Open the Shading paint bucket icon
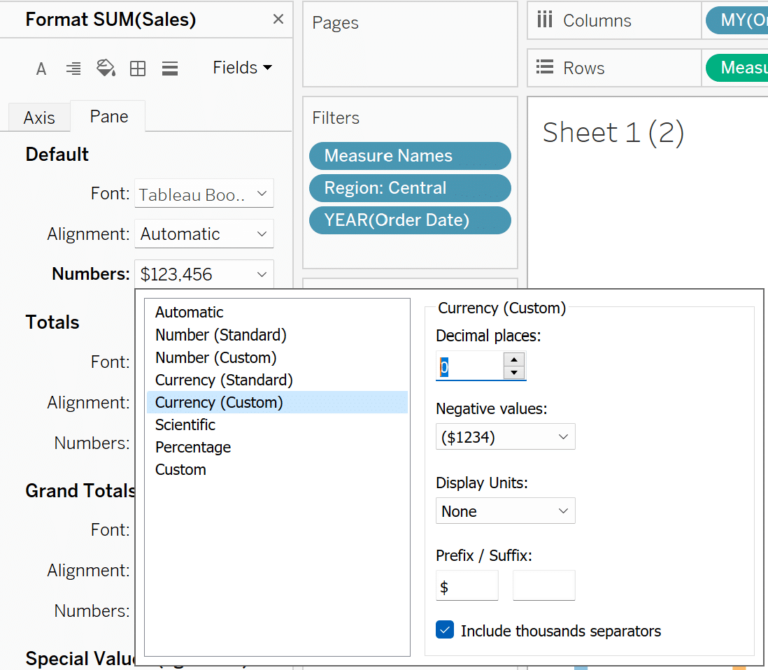This screenshot has height=670, width=768. click(x=105, y=68)
